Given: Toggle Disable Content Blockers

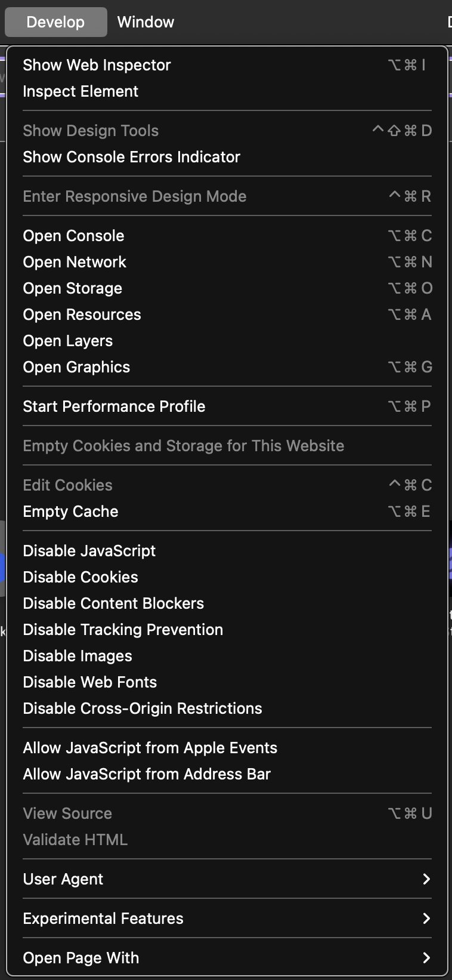Looking at the screenshot, I should 113,603.
